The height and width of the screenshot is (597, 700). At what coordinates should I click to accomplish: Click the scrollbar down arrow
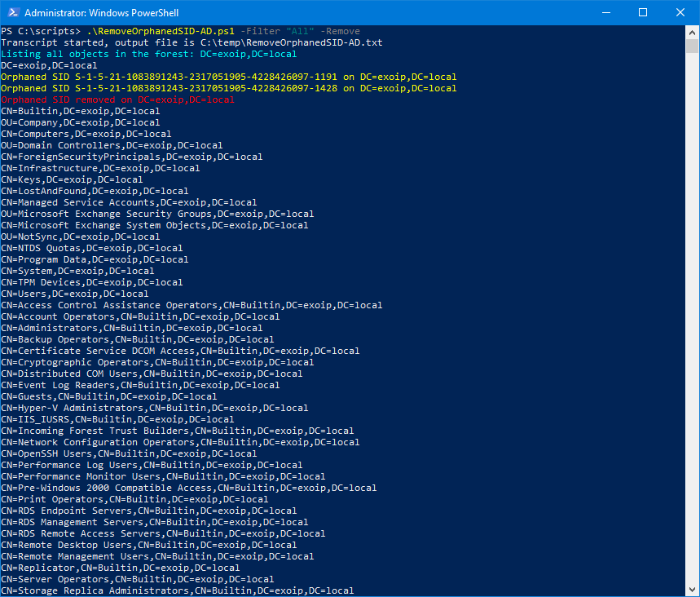point(692,590)
